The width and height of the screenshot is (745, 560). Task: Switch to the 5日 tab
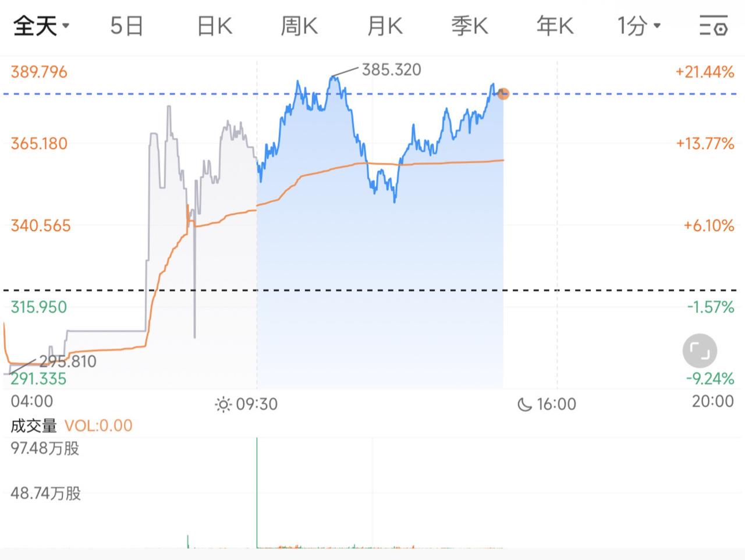tap(125, 26)
